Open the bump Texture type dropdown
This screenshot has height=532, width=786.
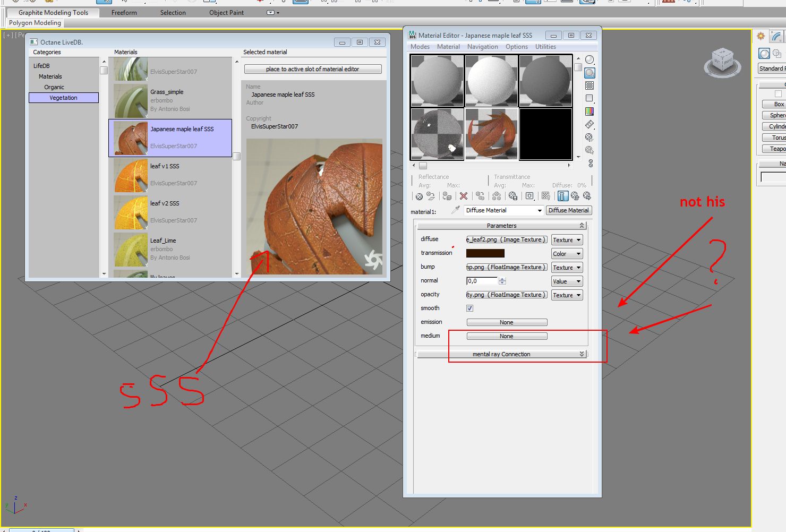point(567,268)
